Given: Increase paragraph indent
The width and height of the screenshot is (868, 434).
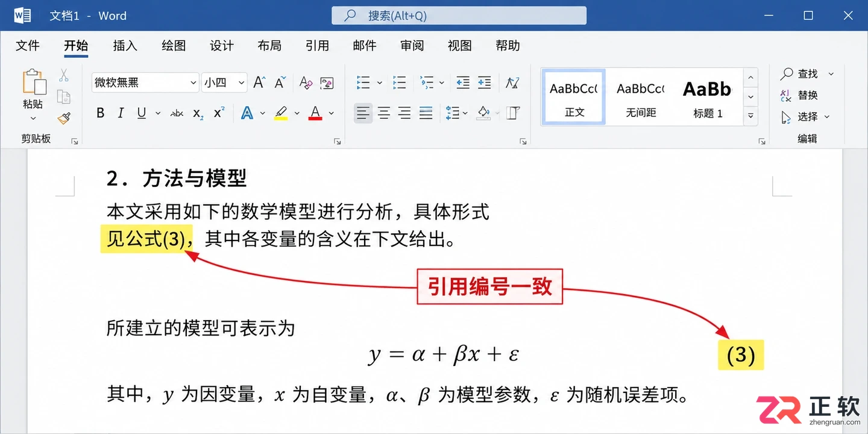Looking at the screenshot, I should (x=484, y=83).
